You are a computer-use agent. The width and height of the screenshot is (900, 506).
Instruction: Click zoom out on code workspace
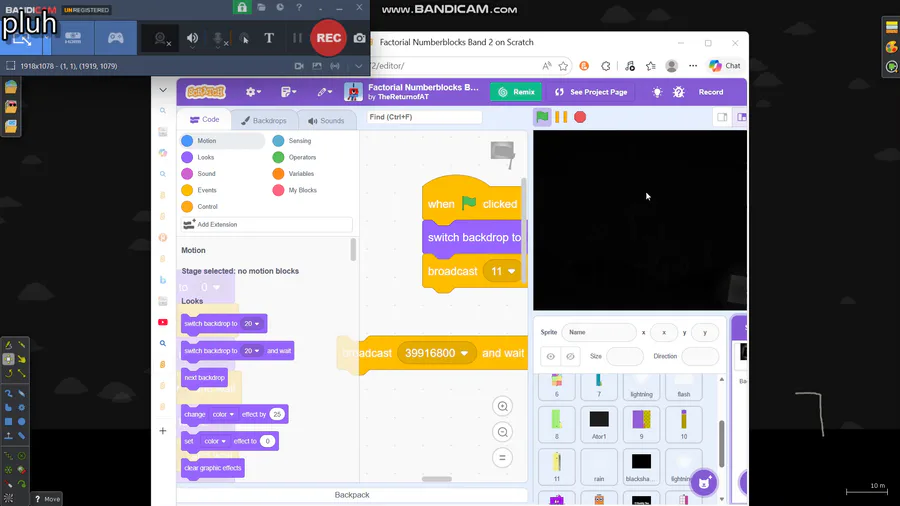coord(502,432)
